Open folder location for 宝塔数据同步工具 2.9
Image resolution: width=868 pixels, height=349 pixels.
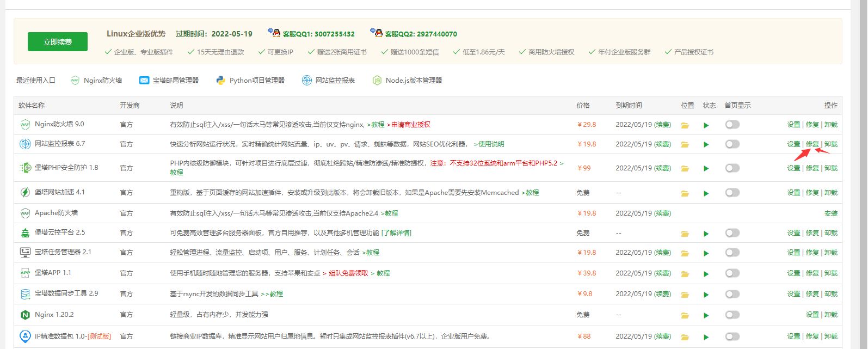685,295
